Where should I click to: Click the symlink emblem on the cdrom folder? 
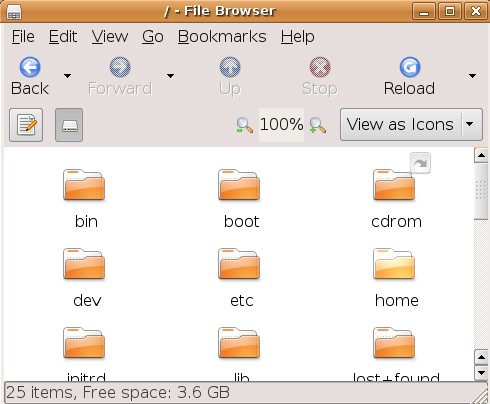click(x=420, y=163)
